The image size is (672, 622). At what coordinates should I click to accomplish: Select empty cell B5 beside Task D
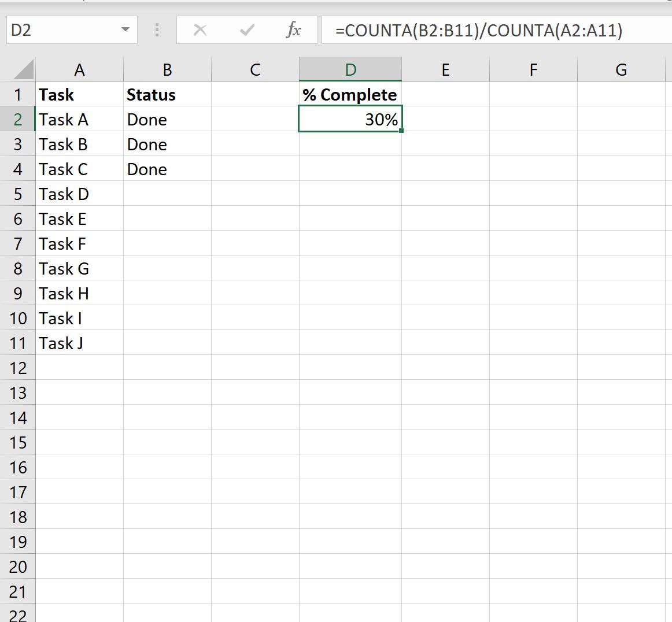click(x=167, y=194)
